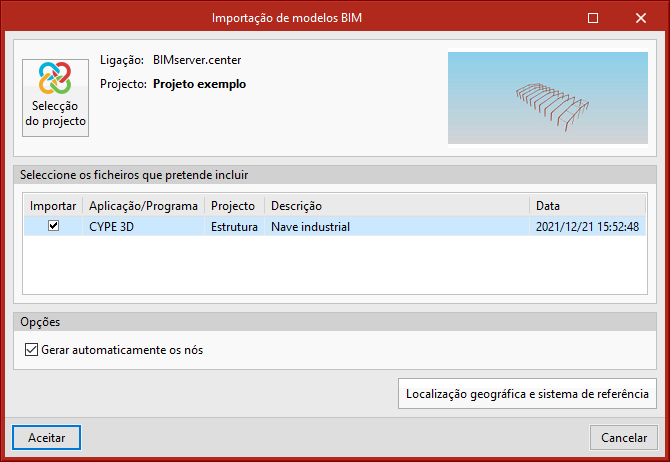
Task: Disable Gerar automaticamente os nós checkbox
Action: [x=30, y=351]
